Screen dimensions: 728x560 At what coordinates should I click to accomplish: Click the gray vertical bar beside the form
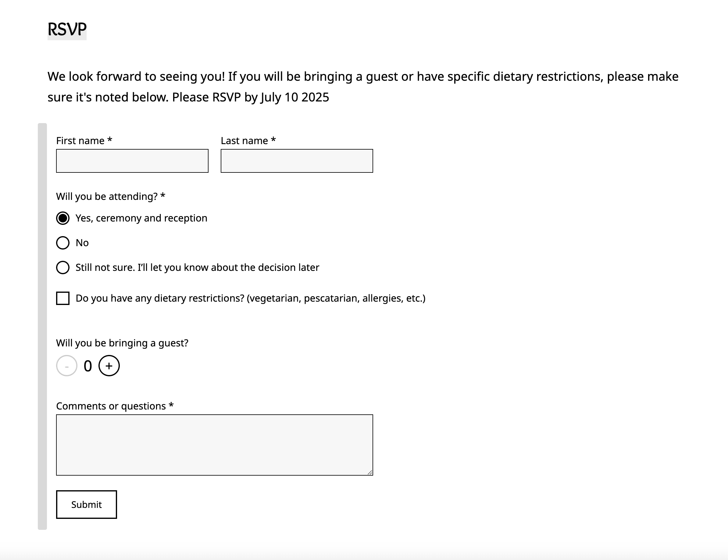[42, 326]
